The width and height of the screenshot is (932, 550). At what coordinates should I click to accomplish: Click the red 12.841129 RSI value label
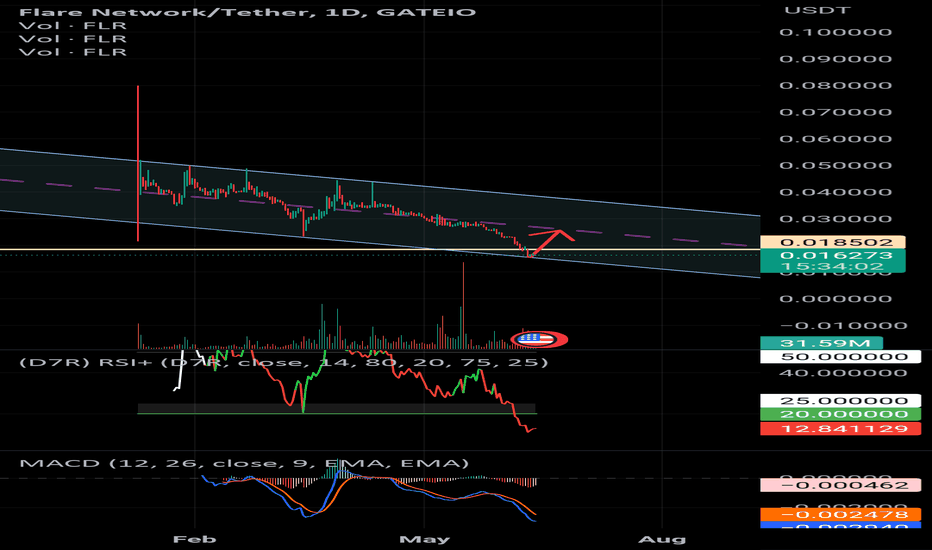click(840, 429)
